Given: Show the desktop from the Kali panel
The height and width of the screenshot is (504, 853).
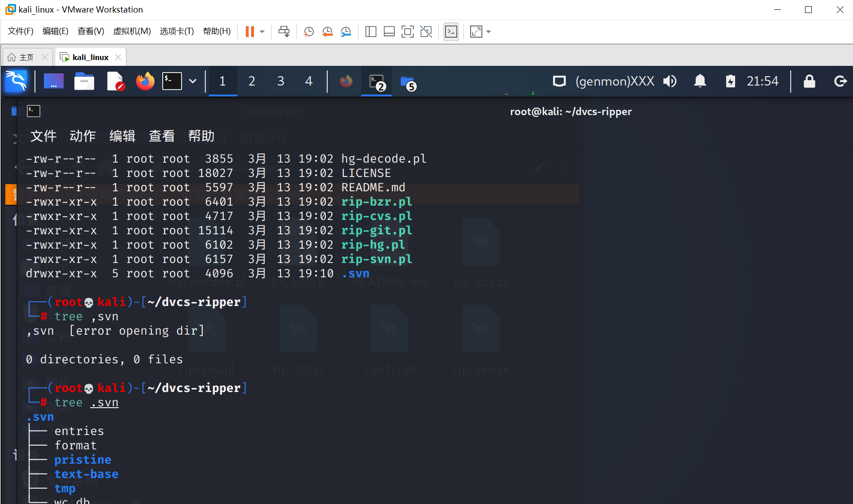Looking at the screenshot, I should pos(53,81).
